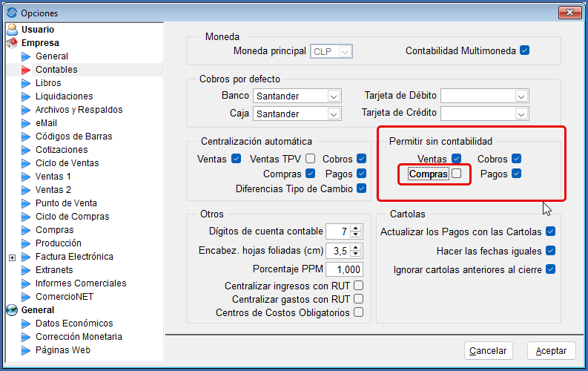Toggle Hacer las fechas iguales
This screenshot has width=588, height=371.
pyautogui.click(x=550, y=251)
